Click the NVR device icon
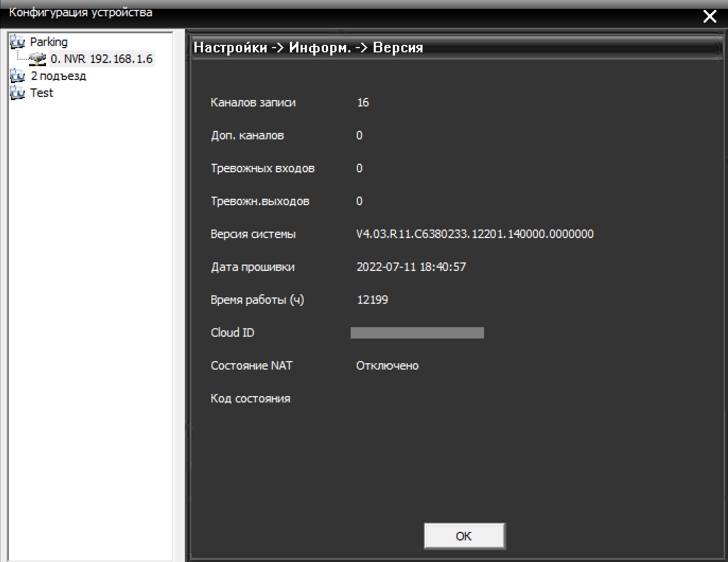728x562 pixels. click(x=37, y=59)
